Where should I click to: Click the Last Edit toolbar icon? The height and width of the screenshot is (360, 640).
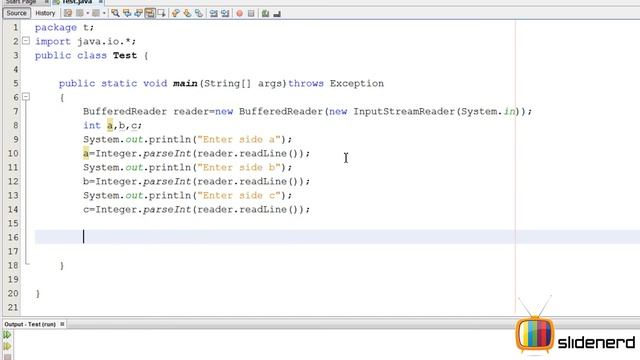(68, 13)
